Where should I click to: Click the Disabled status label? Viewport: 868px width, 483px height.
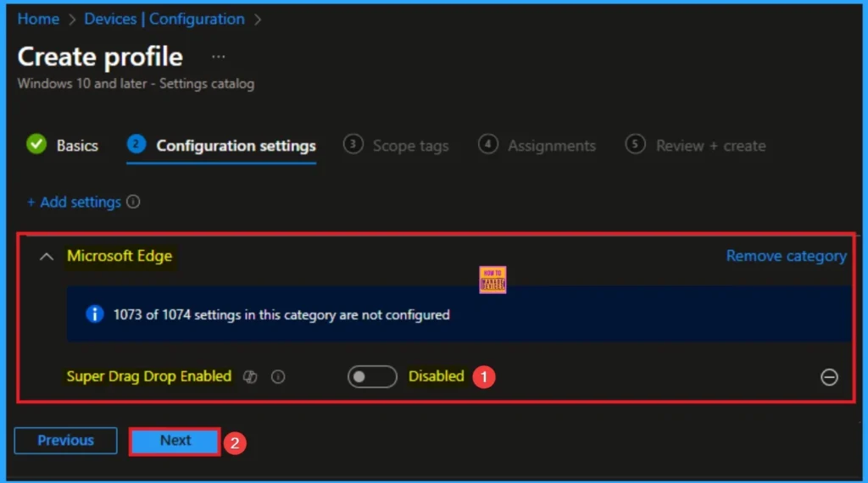click(x=437, y=376)
